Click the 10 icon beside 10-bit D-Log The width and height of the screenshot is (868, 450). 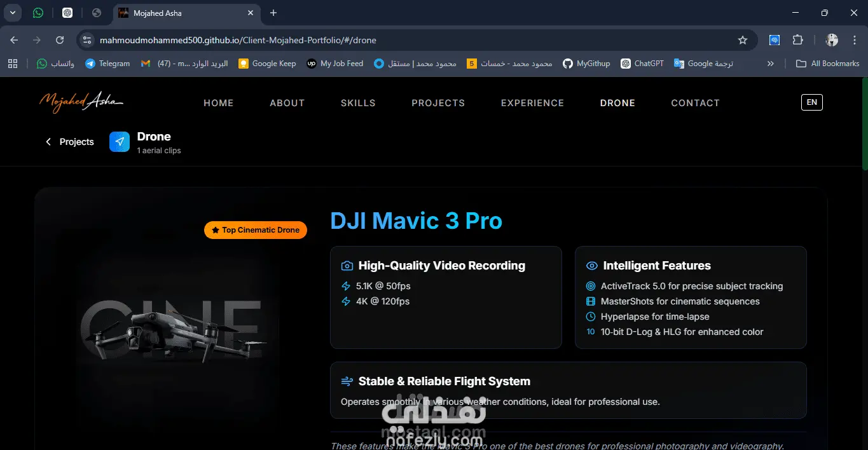[x=591, y=332]
